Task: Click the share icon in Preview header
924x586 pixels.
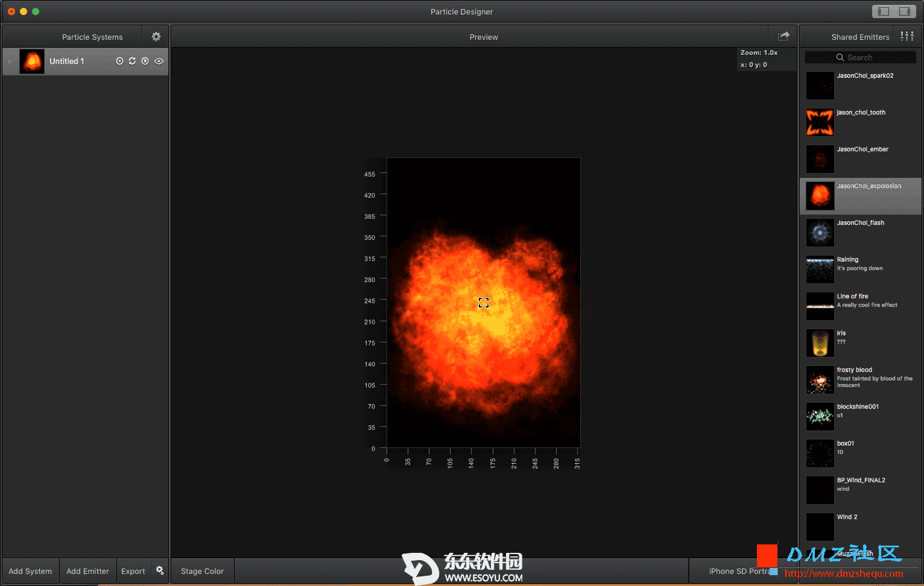Action: point(783,36)
